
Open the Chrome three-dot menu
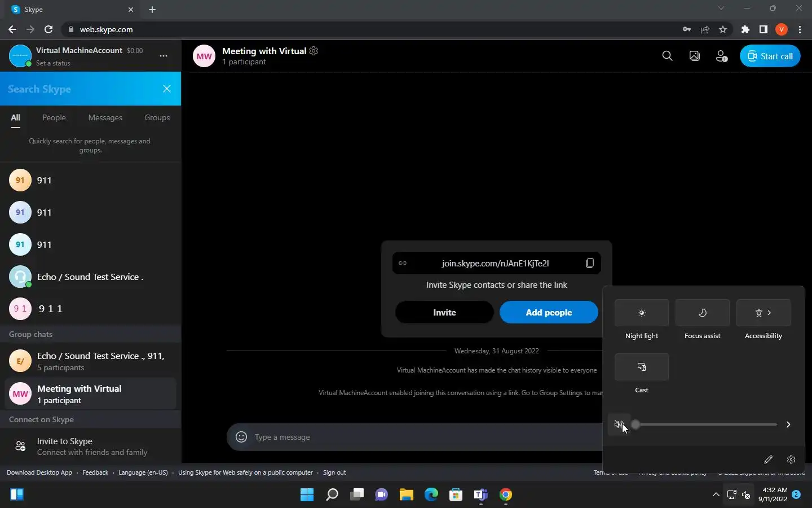click(x=800, y=29)
